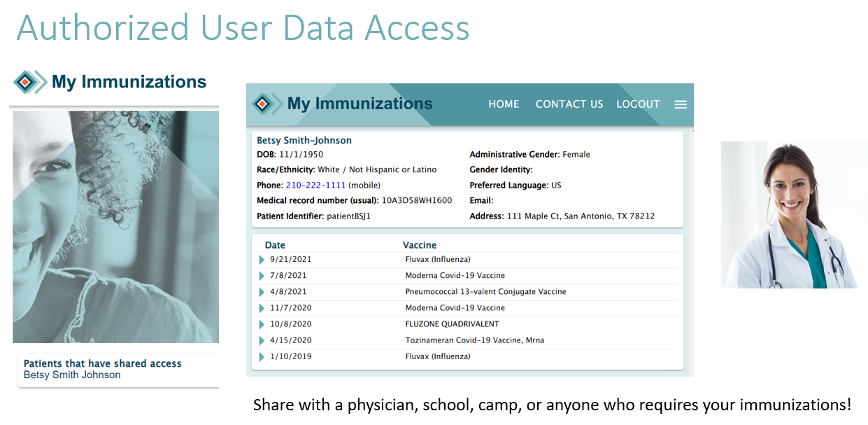Click Patient Identifier patientBSJ1 value

[348, 216]
